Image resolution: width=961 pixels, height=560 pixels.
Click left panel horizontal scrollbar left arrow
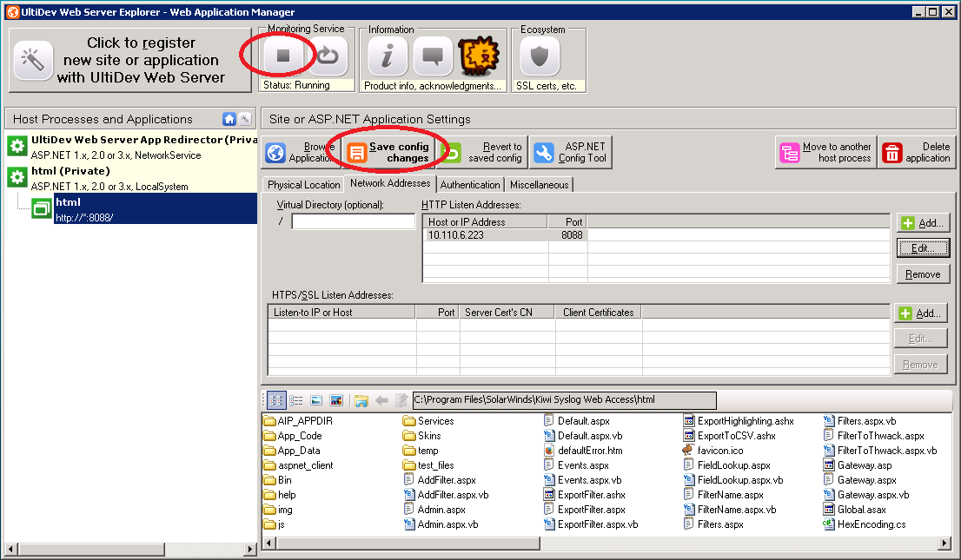[x=10, y=549]
